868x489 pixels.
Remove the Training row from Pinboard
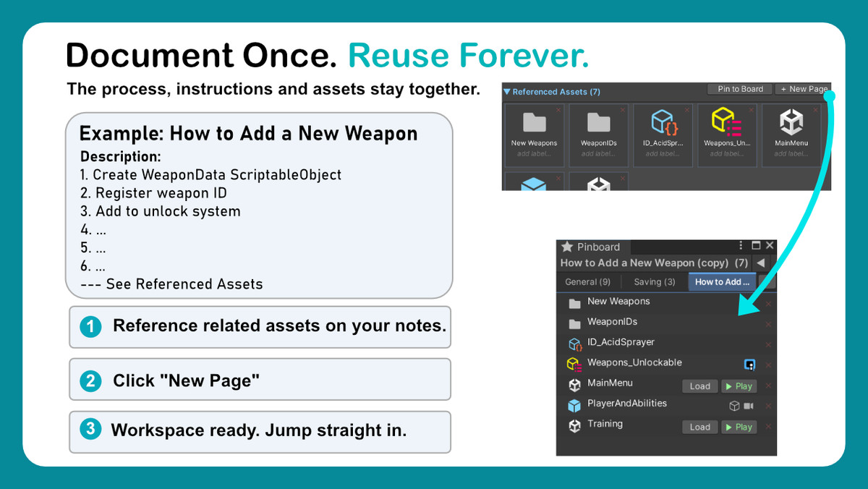[768, 427]
